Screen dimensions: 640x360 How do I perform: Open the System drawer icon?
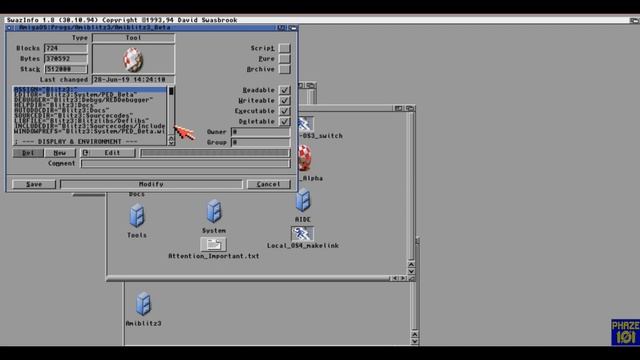pos(214,211)
